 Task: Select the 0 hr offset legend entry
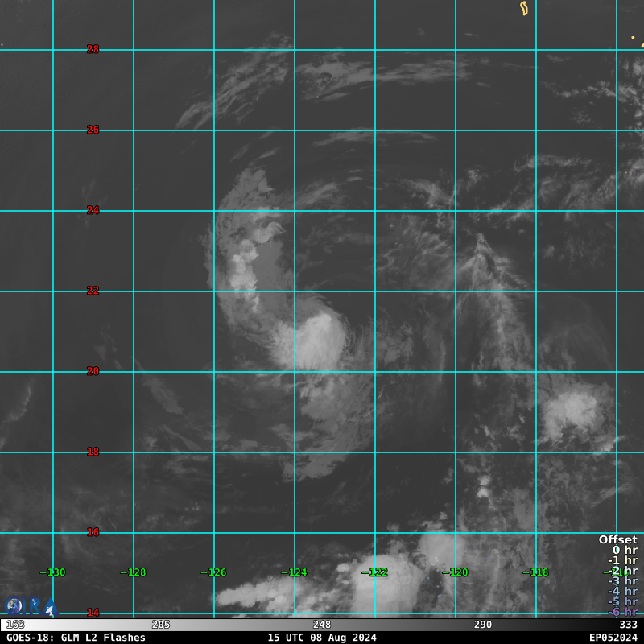pos(624,551)
